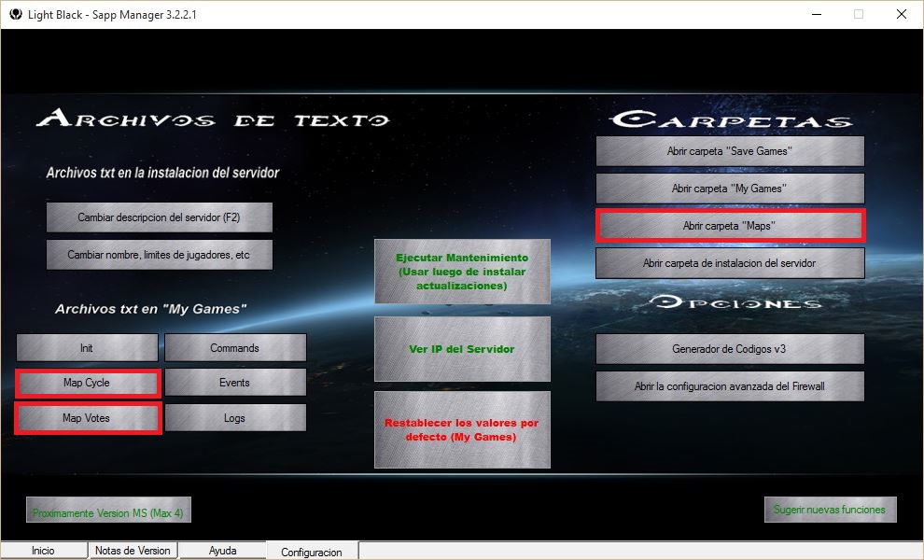The width and height of the screenshot is (924, 560).
Task: Open the "My Games" folder
Action: coord(730,188)
